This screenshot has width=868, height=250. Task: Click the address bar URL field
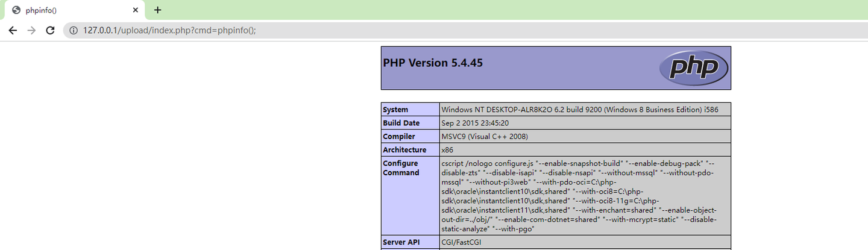click(x=465, y=30)
